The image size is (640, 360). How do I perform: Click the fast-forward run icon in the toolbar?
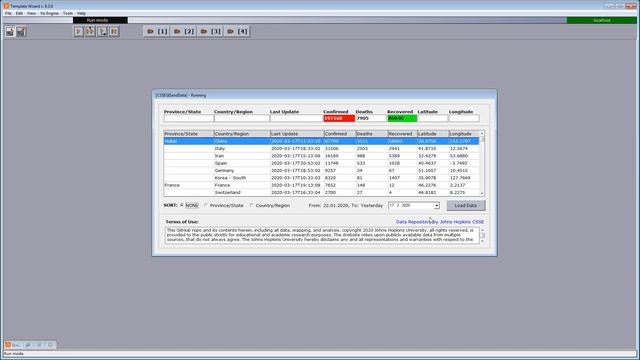point(90,31)
